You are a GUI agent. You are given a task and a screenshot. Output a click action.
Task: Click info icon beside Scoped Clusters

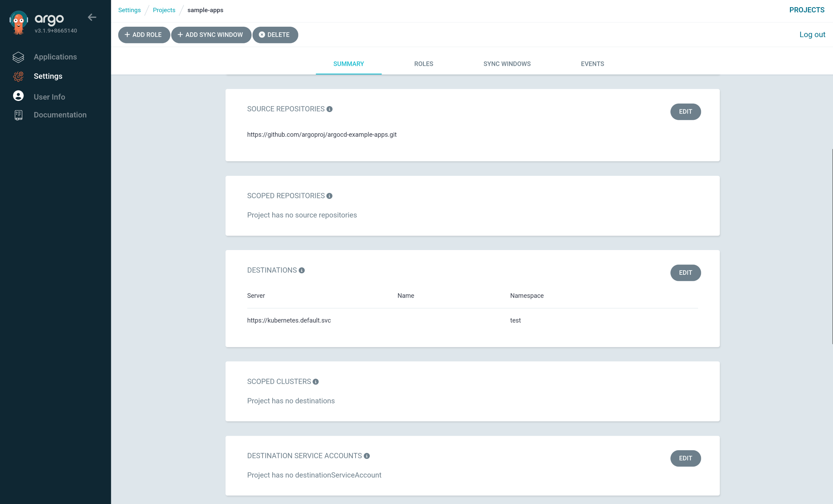[315, 382]
